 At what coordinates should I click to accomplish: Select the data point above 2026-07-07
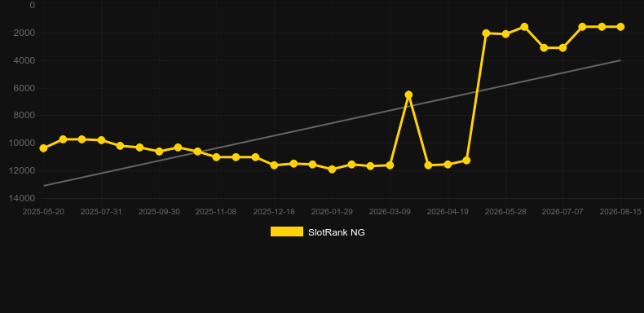[562, 48]
